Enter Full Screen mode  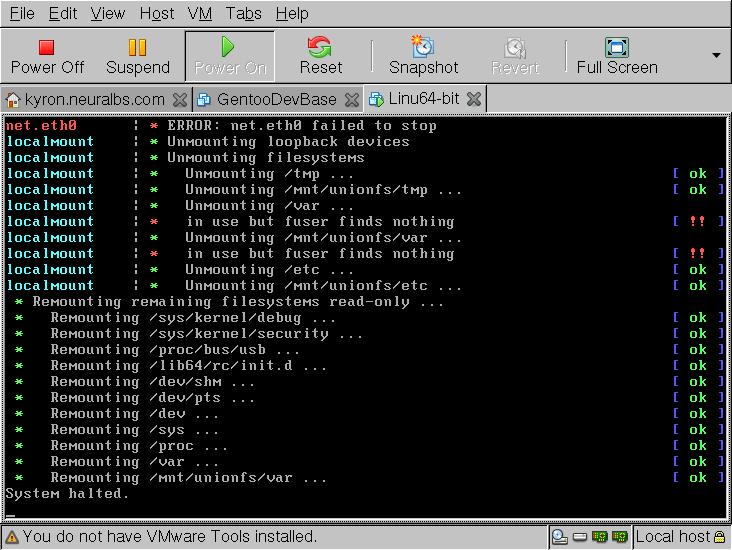[x=617, y=56]
